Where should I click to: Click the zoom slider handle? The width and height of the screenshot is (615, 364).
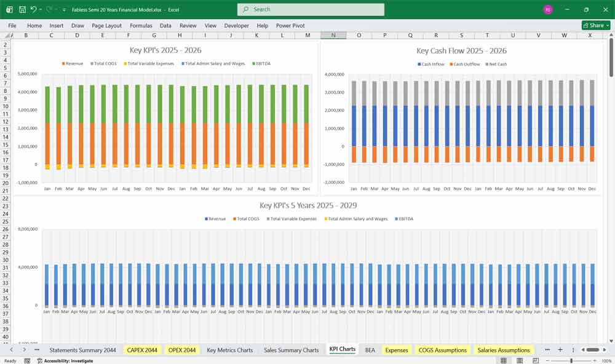(x=571, y=361)
